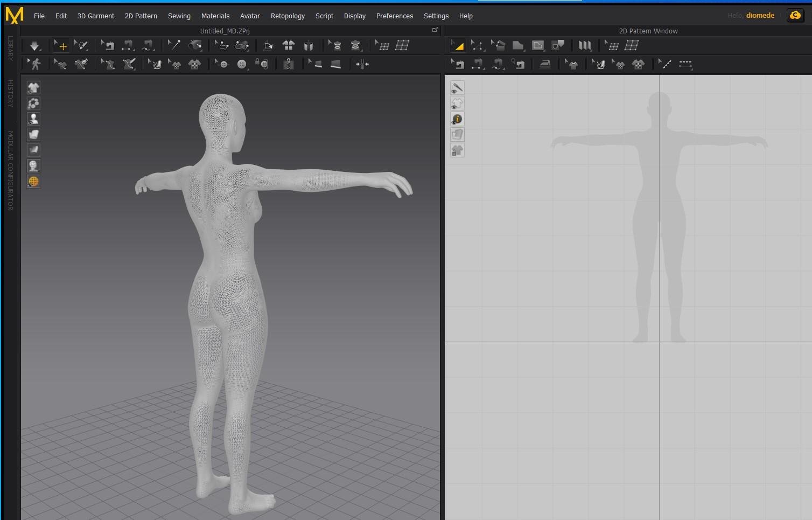Toggle 2D pattern info display icon
The width and height of the screenshot is (812, 520).
457,119
